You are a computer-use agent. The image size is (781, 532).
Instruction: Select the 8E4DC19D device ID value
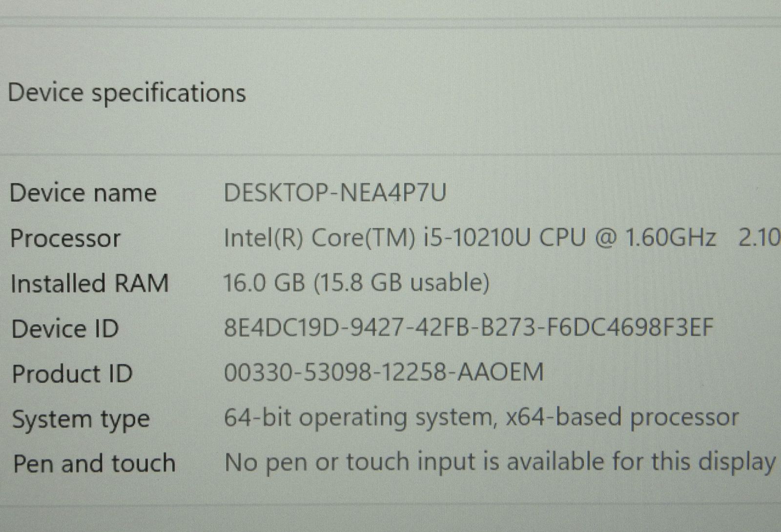tap(284, 328)
